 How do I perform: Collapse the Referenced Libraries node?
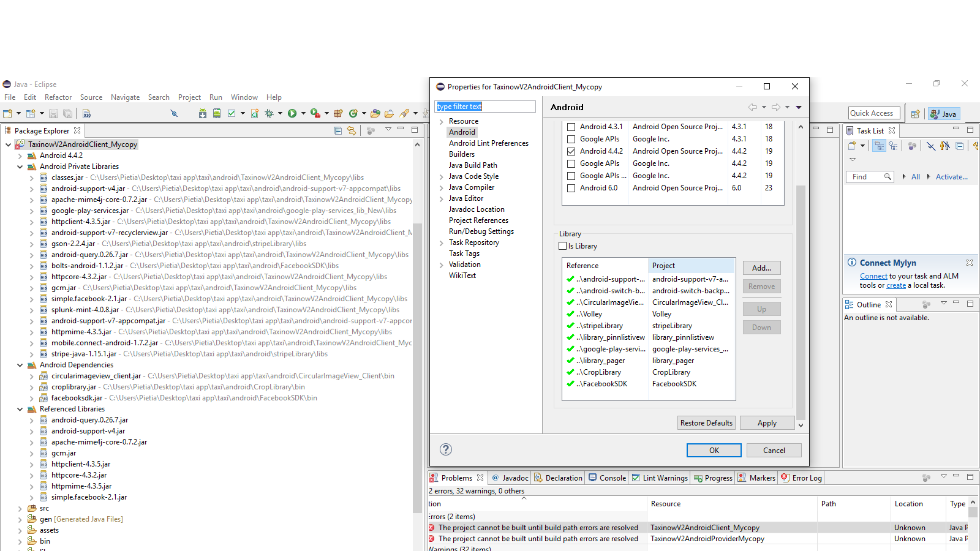(x=20, y=409)
